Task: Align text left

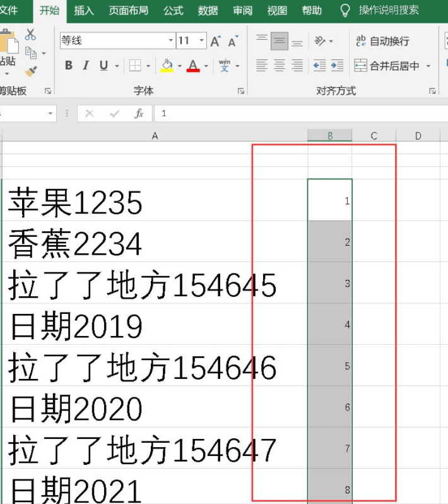Action: click(x=262, y=66)
